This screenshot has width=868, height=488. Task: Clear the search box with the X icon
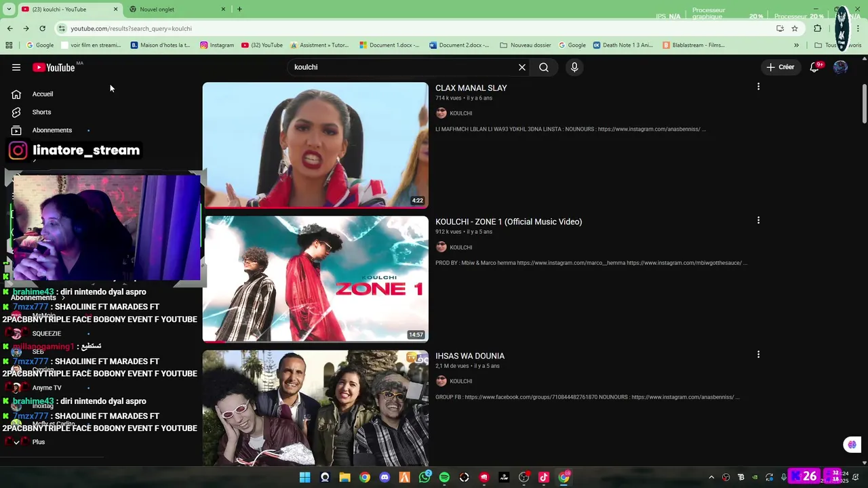pyautogui.click(x=522, y=67)
